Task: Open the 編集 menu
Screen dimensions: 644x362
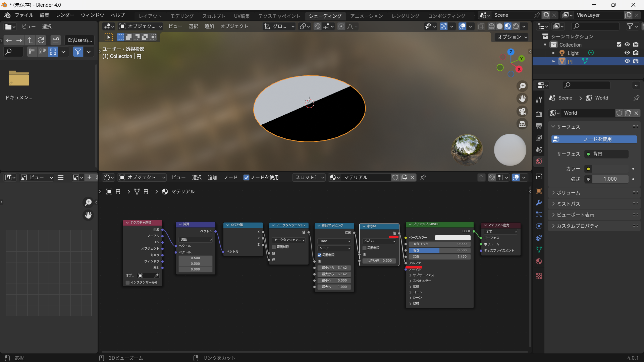Action: coord(44,15)
